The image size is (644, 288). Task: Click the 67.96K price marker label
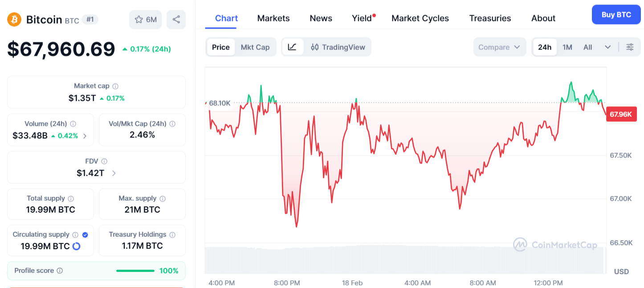621,114
